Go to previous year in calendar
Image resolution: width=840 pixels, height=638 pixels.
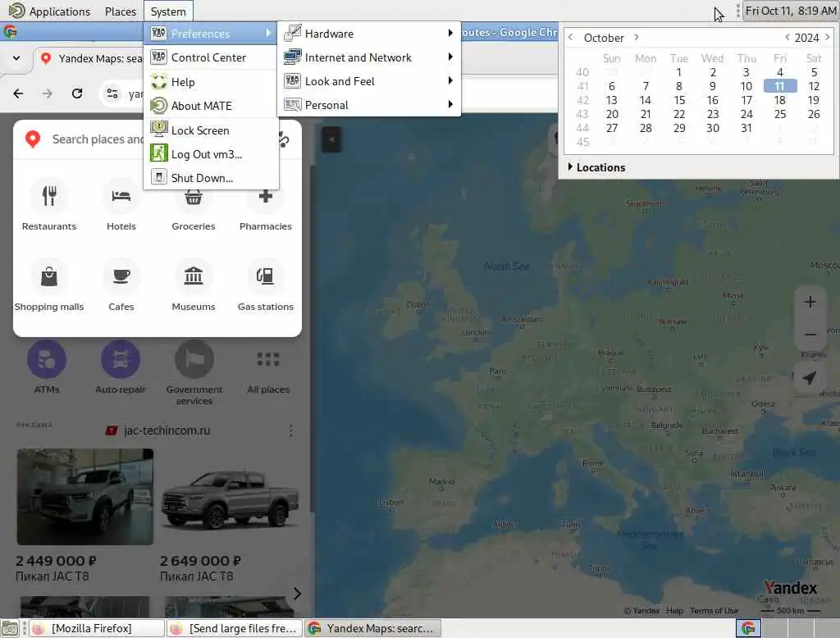(x=787, y=37)
